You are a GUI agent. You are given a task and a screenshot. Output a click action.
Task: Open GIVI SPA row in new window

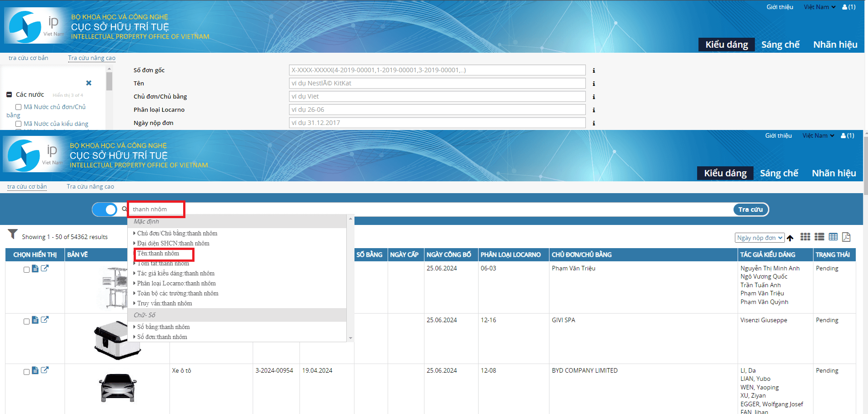point(45,319)
